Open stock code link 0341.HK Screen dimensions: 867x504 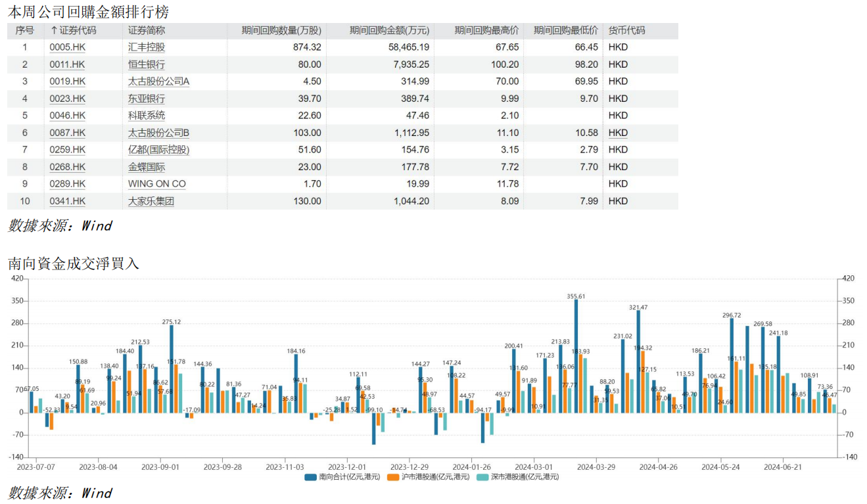pyautogui.click(x=68, y=201)
